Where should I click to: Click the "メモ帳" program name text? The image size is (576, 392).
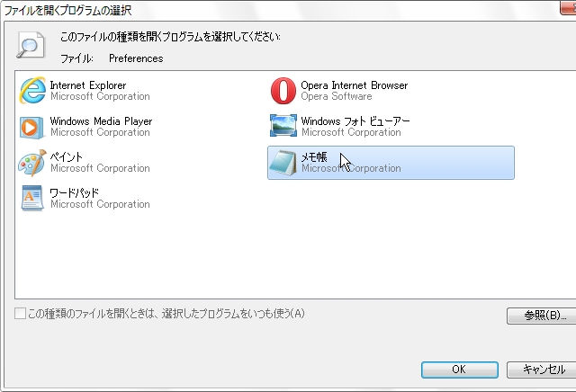pos(314,157)
